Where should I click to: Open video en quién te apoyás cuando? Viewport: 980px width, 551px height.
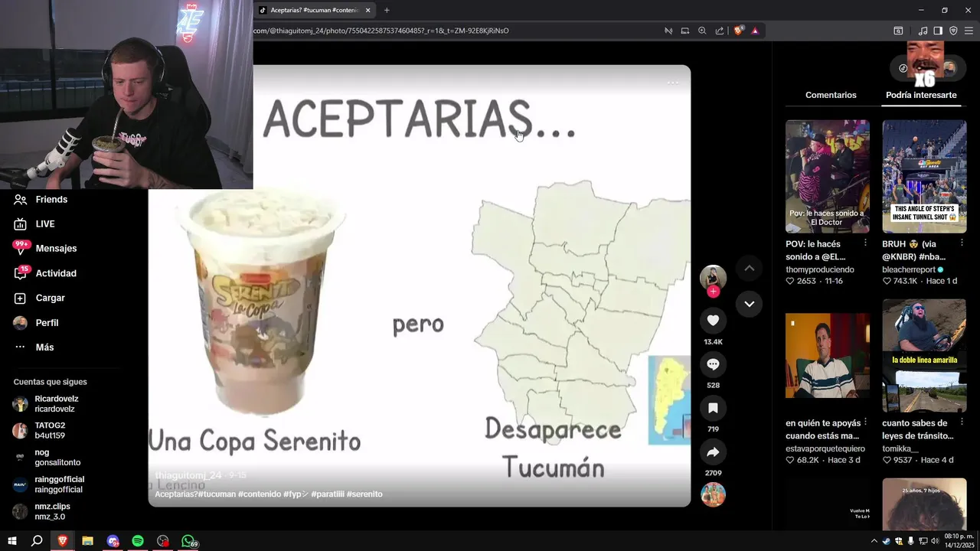click(828, 356)
